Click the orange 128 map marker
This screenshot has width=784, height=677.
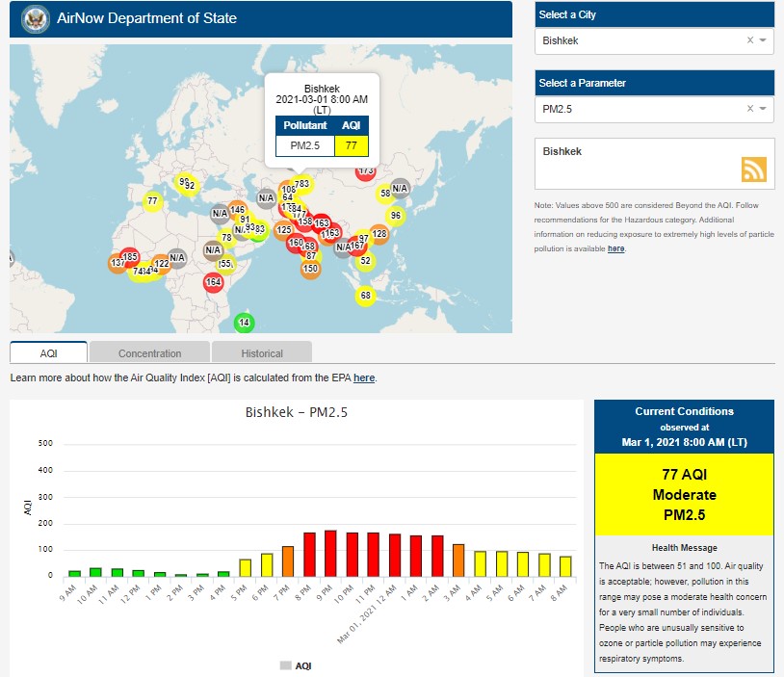[x=379, y=234]
